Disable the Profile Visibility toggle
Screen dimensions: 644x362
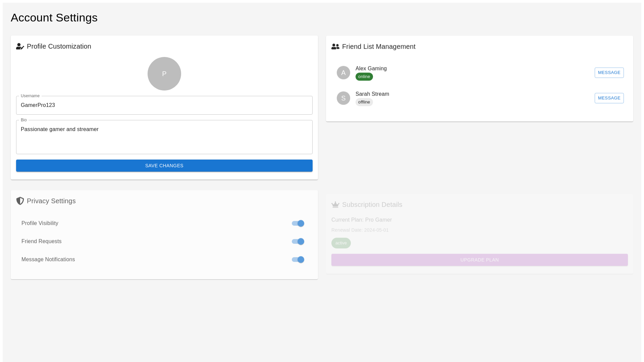tap(298, 223)
